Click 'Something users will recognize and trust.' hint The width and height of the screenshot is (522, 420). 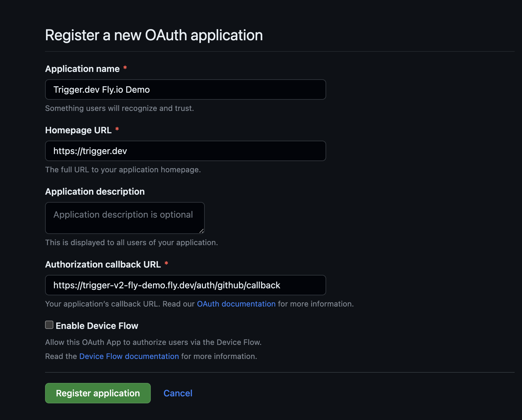point(119,108)
